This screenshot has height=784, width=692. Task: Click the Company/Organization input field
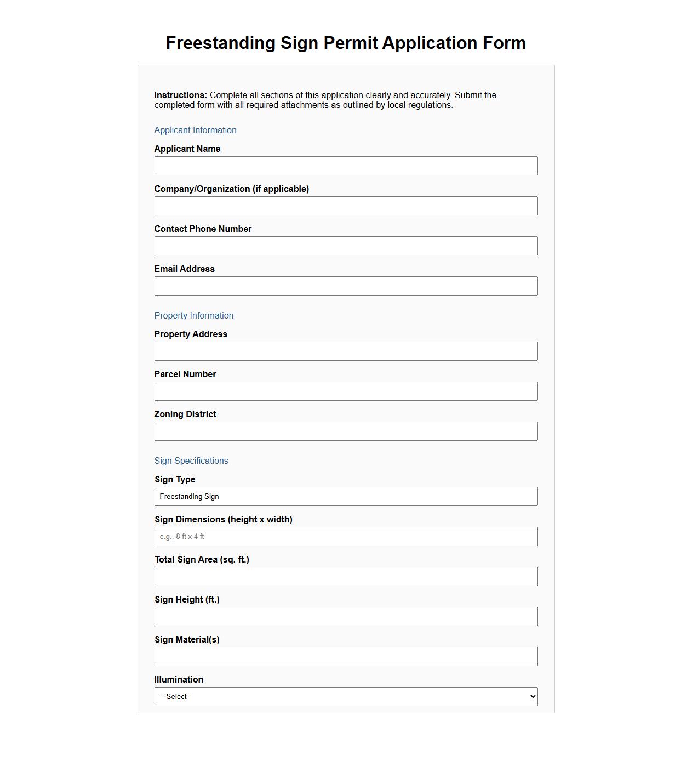click(346, 206)
